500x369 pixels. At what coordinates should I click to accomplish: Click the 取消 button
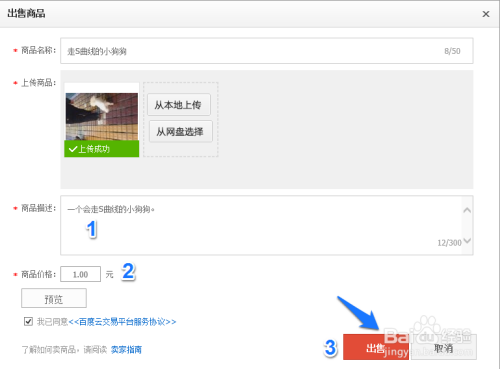point(444,347)
